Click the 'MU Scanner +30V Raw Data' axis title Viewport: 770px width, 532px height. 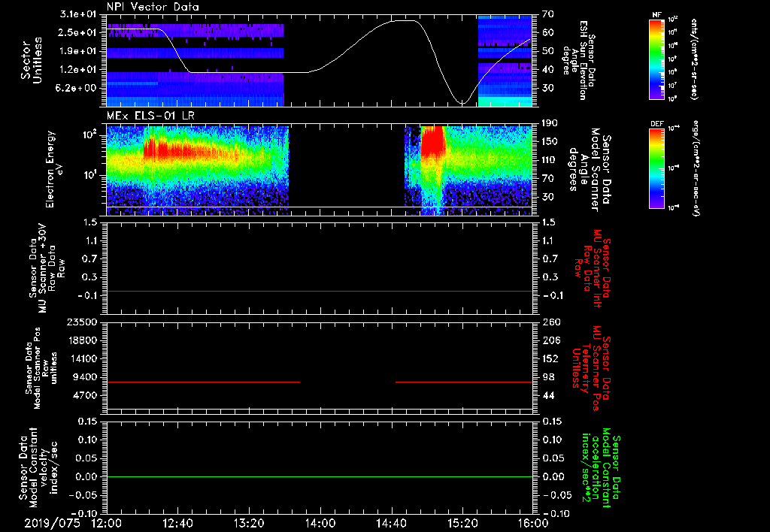point(47,268)
